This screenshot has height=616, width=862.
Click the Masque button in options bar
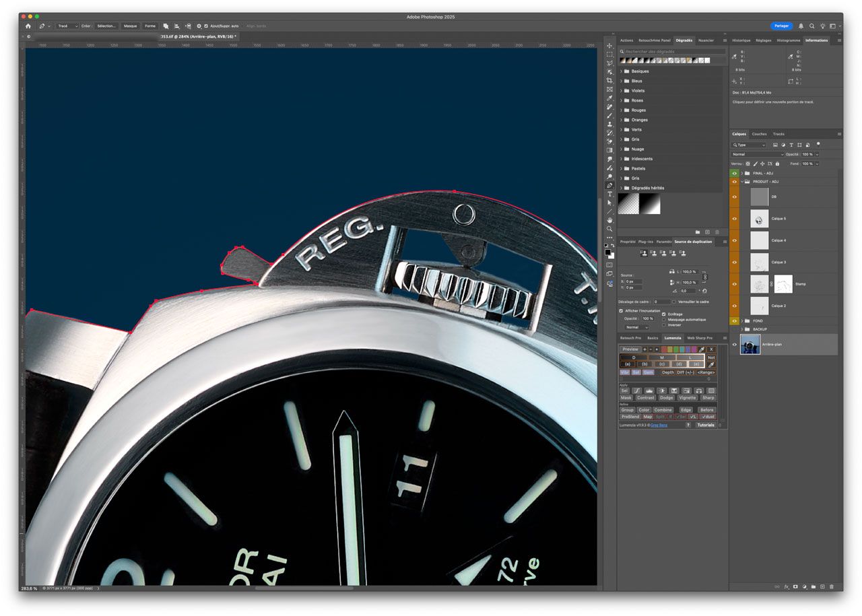point(130,26)
